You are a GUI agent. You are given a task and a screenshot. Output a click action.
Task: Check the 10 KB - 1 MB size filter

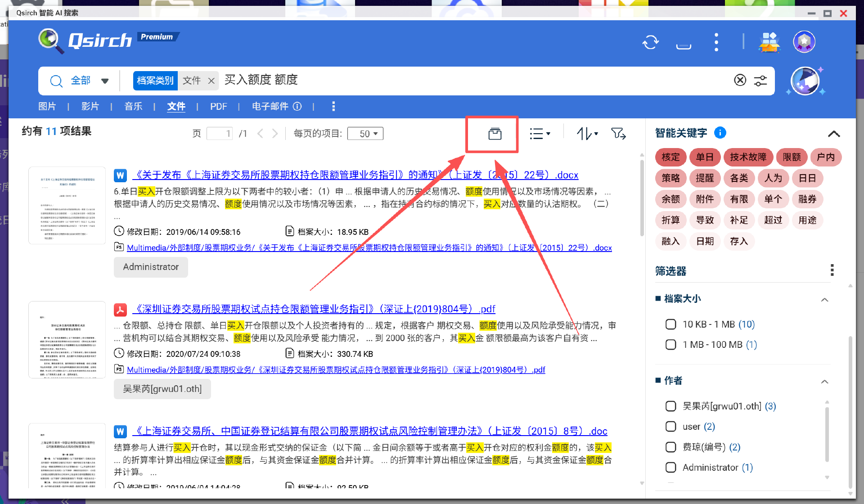(670, 324)
